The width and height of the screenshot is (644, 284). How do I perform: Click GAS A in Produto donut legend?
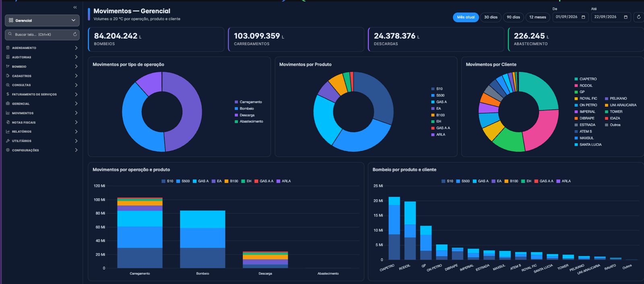coord(439,102)
